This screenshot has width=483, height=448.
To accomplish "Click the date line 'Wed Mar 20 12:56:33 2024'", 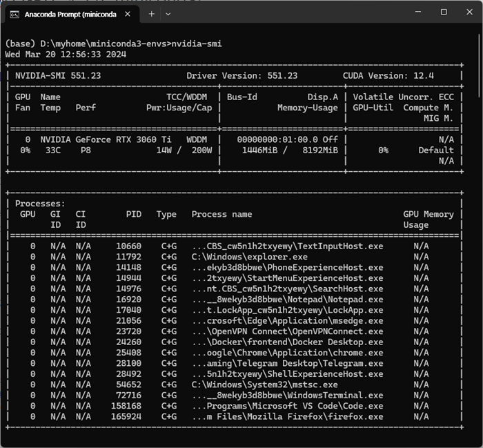I will [x=66, y=55].
